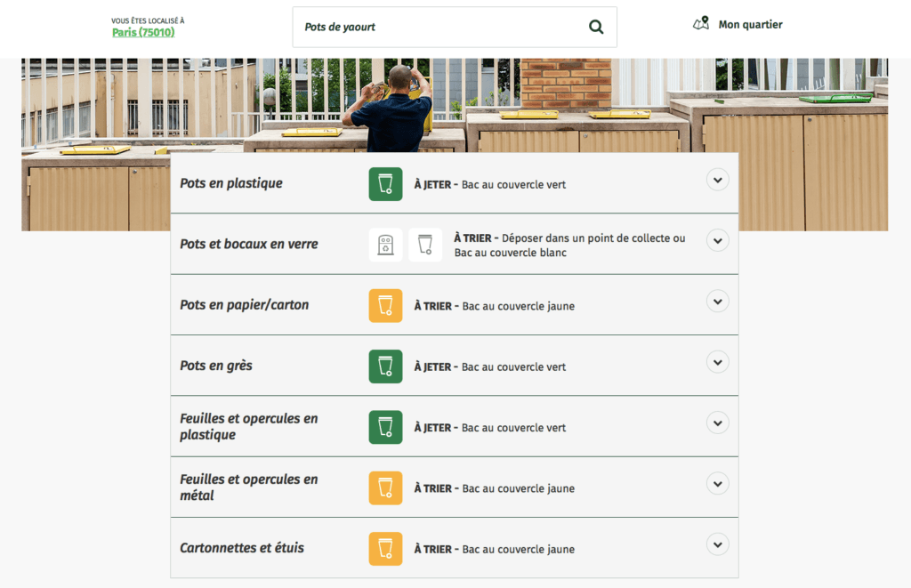Click yellow bin icon for Feuilles et opercules en métal

click(x=385, y=488)
